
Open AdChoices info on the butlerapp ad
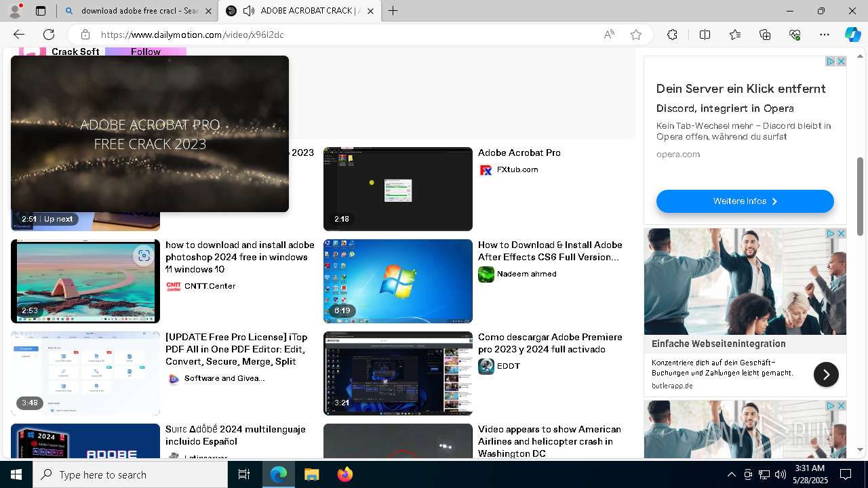pos(830,233)
